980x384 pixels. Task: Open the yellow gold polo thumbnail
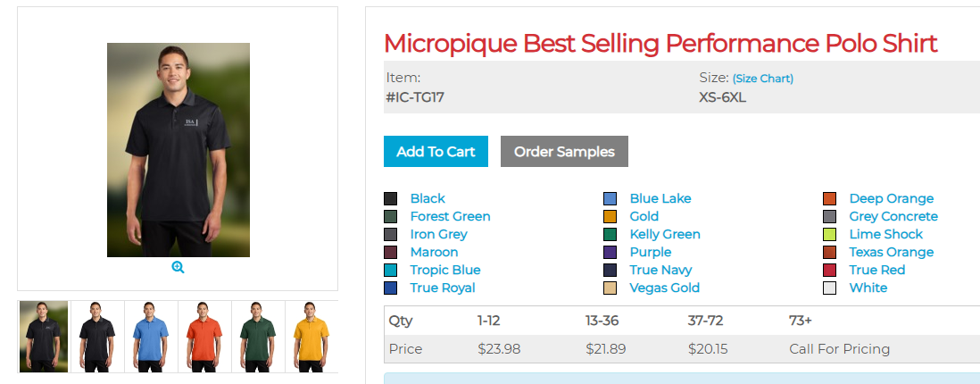(x=311, y=337)
